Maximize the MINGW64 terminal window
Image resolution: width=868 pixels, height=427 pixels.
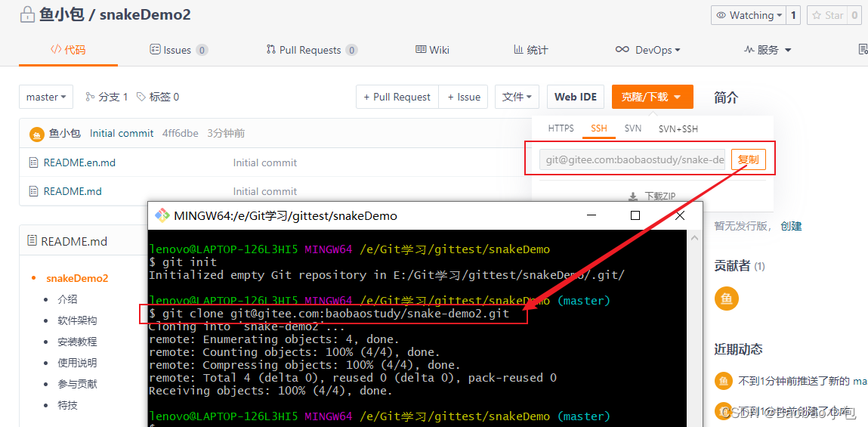point(635,215)
